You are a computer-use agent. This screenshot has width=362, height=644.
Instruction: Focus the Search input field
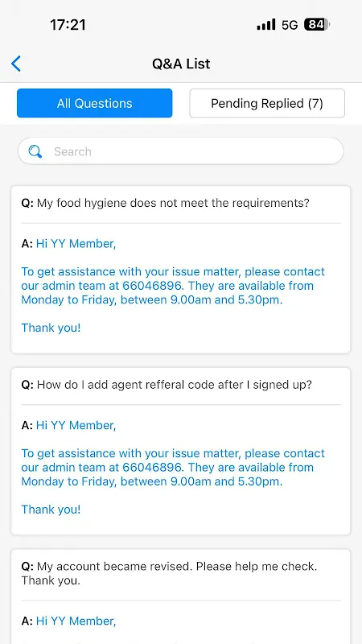pyautogui.click(x=180, y=151)
